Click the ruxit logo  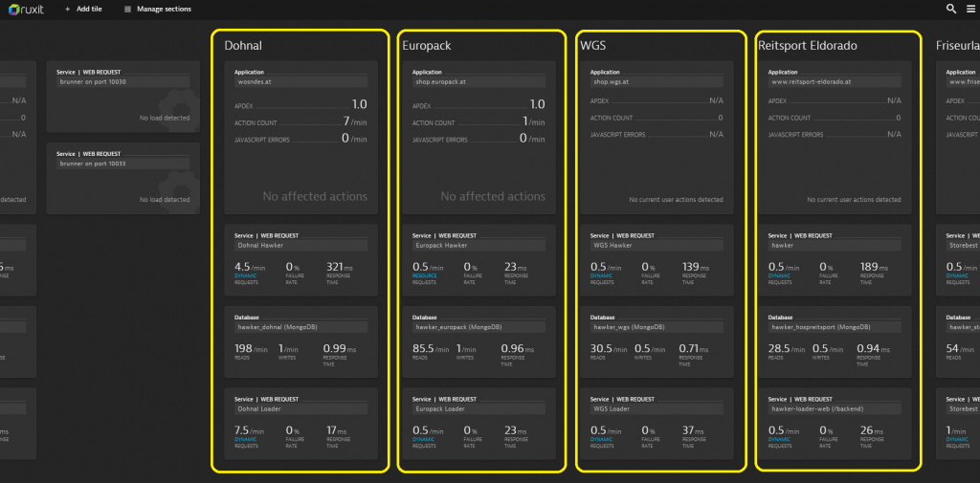(x=28, y=9)
